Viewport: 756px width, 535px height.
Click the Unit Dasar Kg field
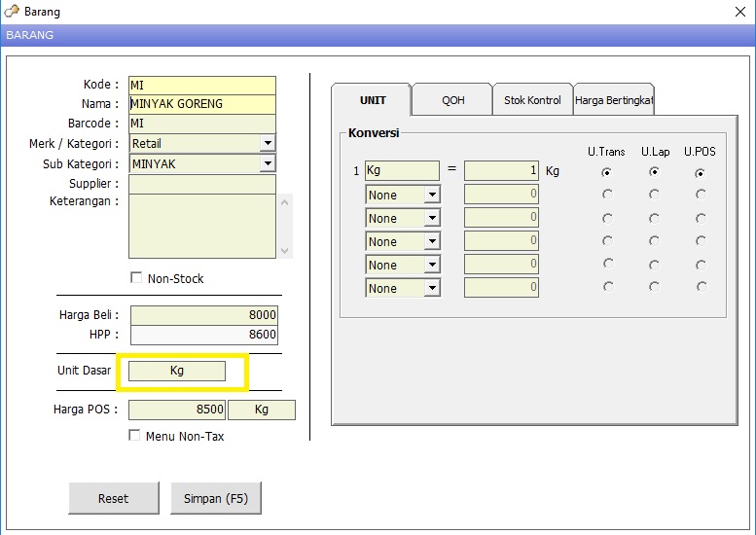click(x=177, y=371)
